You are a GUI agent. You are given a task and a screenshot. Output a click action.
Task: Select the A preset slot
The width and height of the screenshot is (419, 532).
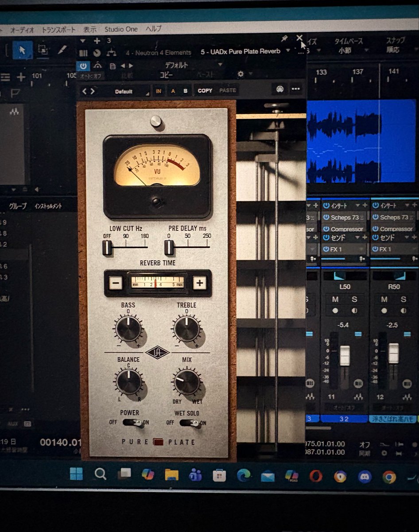[173, 91]
